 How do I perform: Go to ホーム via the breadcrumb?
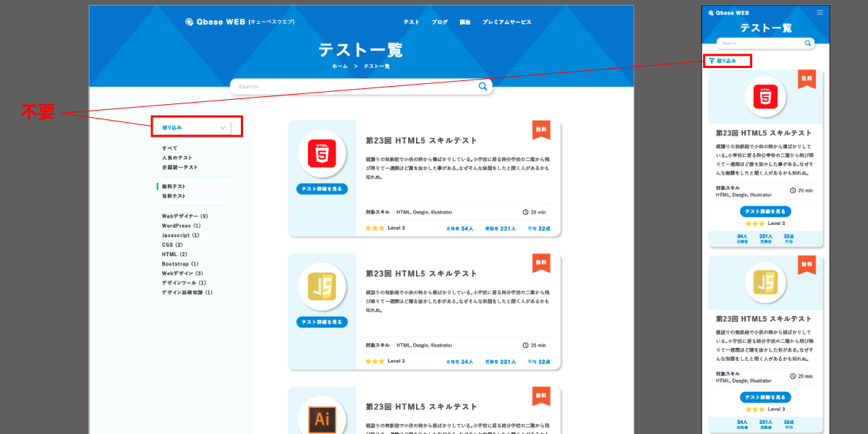click(x=340, y=66)
